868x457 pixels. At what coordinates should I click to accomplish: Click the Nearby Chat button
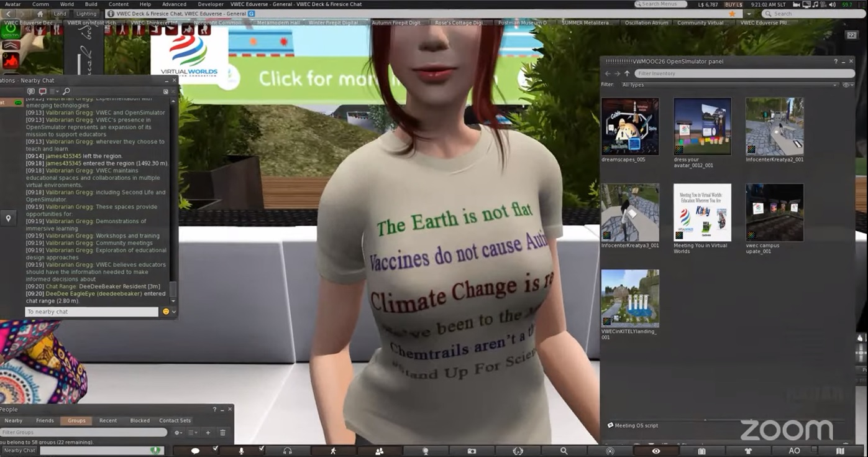click(x=20, y=451)
